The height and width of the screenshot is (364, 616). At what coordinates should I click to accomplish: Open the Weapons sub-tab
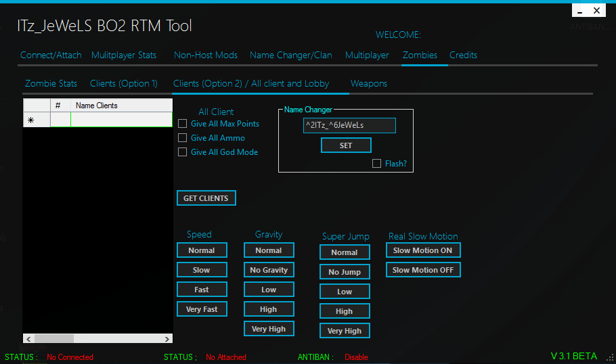point(368,83)
